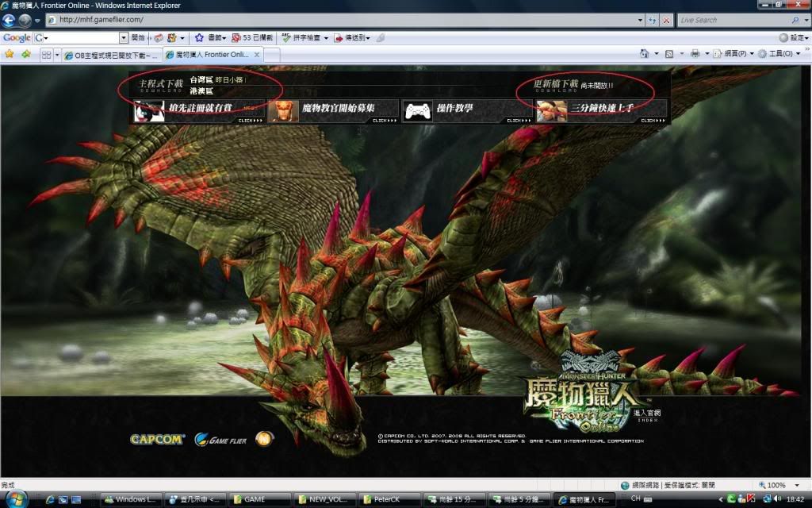
Task: Open the recent pages dropdown beside Forward
Action: pyautogui.click(x=37, y=21)
